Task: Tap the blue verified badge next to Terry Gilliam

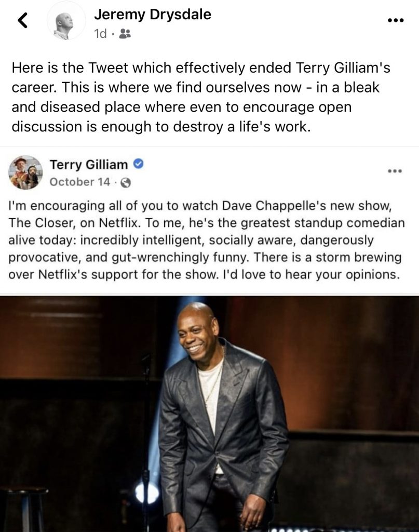Action: [138, 164]
